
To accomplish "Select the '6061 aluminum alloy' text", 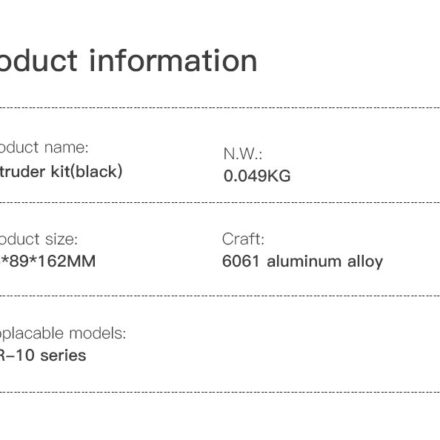I will coord(302,261).
